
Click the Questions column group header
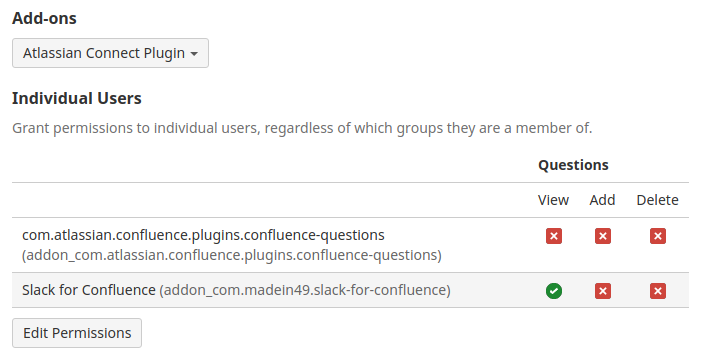[573, 165]
